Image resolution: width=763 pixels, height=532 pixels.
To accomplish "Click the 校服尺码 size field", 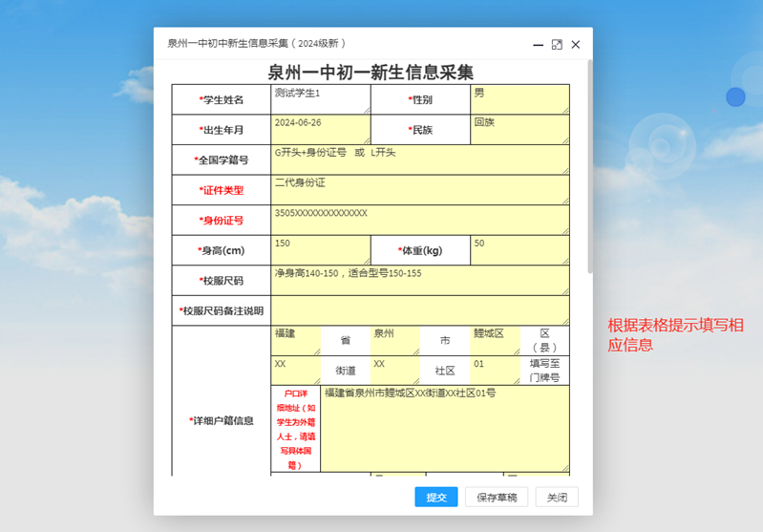I will pos(420,280).
